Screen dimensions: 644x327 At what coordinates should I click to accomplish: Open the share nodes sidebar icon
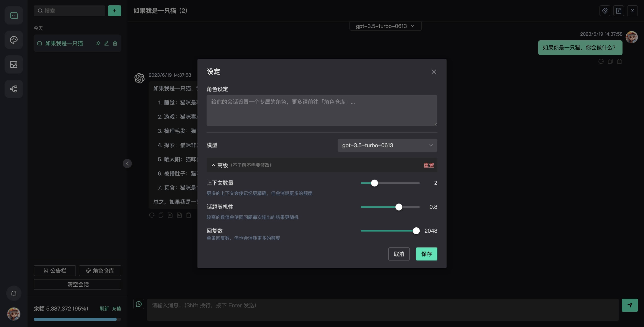coord(14,89)
